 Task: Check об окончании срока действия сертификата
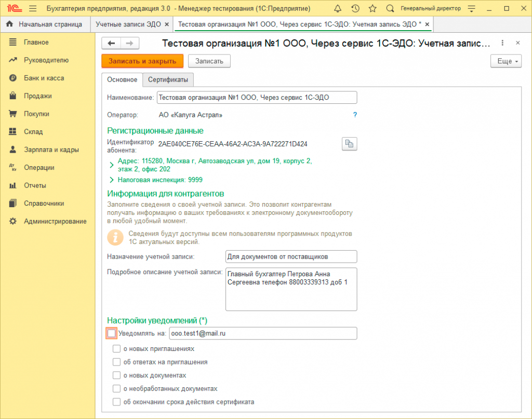coord(116,402)
